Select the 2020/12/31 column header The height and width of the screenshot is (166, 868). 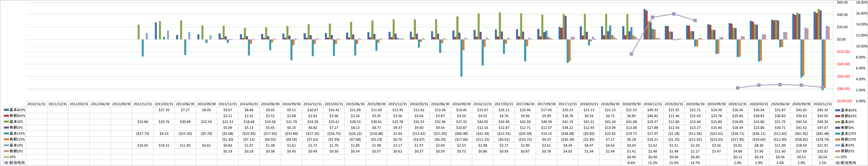(823, 104)
